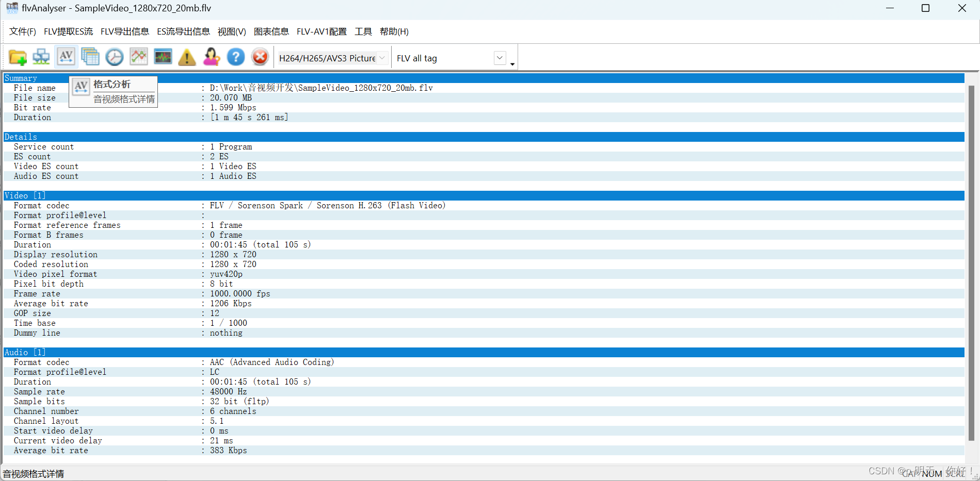Click the red X stop icon
The image size is (980, 481).
[x=260, y=57]
